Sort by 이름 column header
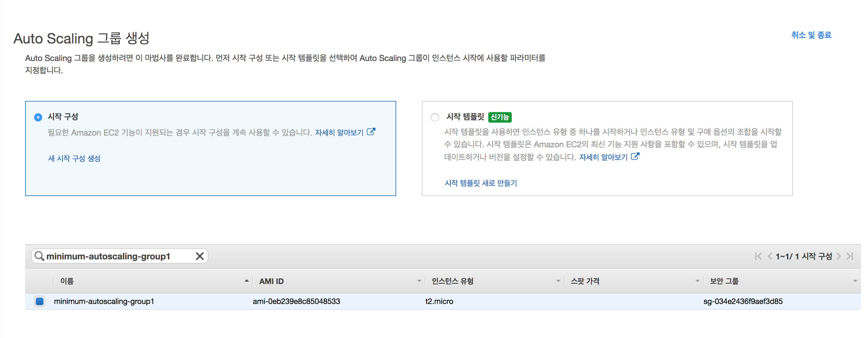 [x=67, y=281]
